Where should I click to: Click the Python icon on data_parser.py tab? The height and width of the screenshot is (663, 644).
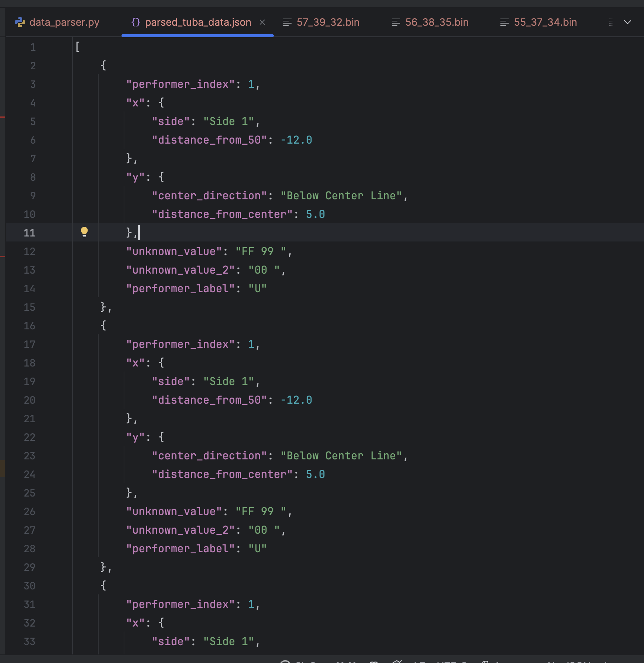point(20,23)
